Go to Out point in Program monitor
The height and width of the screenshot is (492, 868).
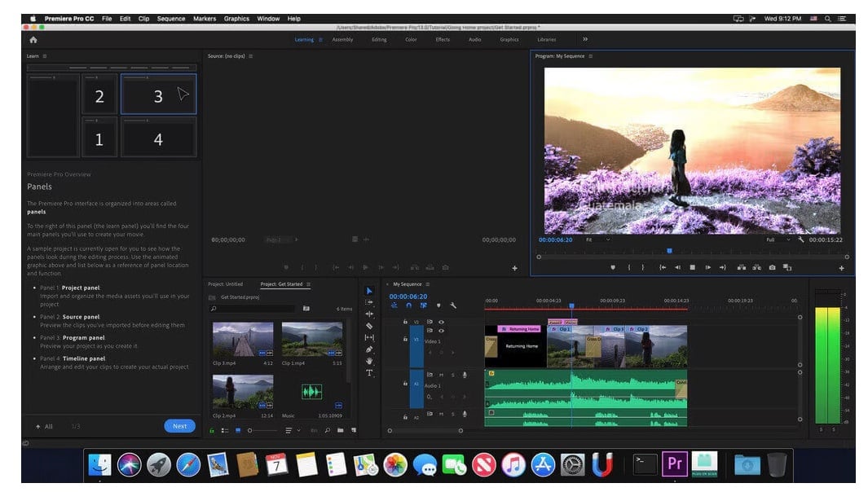pos(723,267)
